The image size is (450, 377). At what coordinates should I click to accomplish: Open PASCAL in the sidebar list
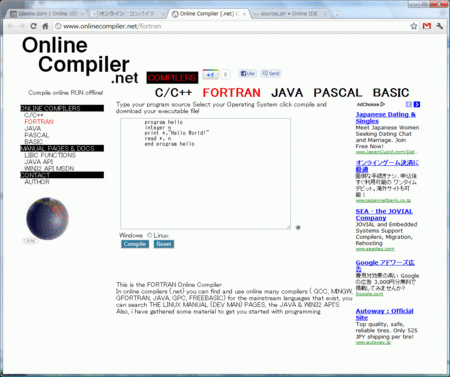(37, 135)
